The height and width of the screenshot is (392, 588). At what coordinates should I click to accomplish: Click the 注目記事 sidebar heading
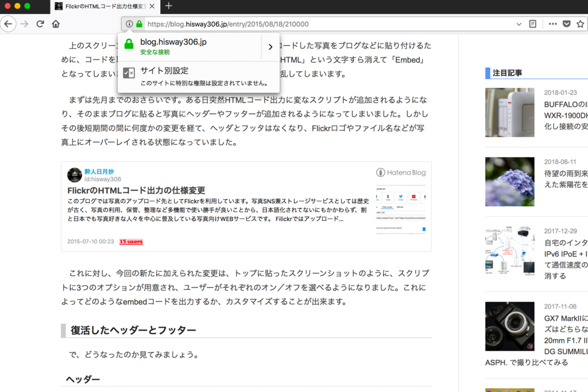point(507,73)
